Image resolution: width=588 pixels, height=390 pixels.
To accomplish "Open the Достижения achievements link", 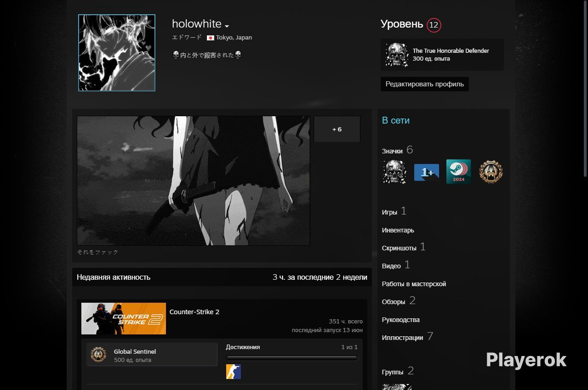I will pos(243,347).
